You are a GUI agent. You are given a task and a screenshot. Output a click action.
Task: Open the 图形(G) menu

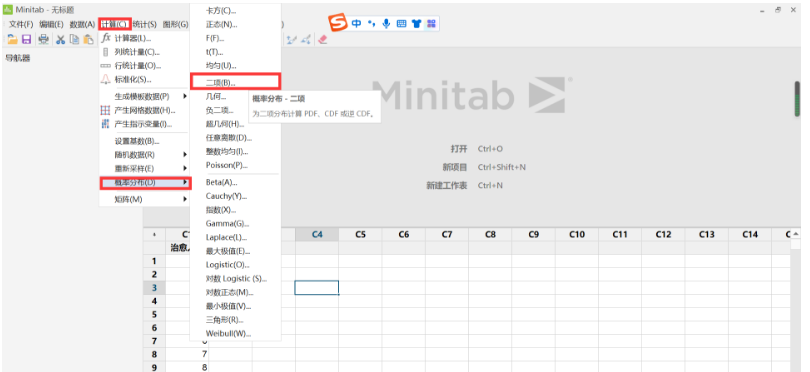[176, 24]
